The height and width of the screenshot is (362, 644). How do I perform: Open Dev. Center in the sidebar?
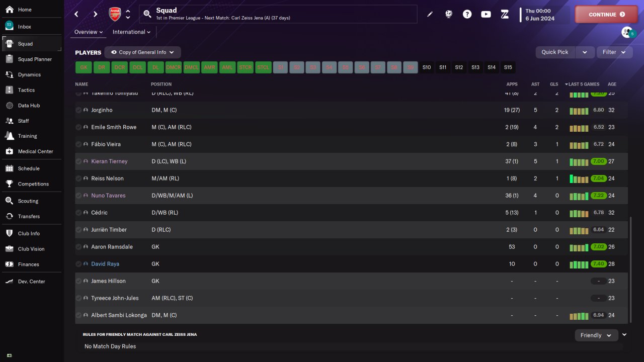pyautogui.click(x=32, y=281)
